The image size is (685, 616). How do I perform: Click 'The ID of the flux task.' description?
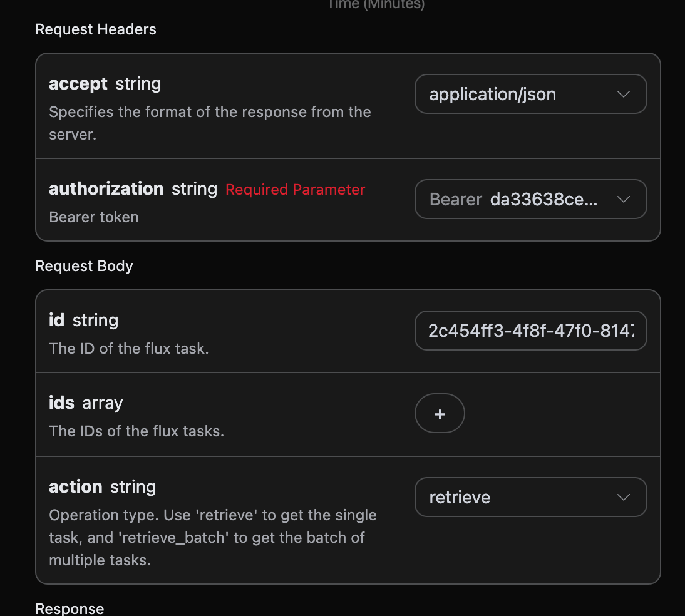tap(128, 349)
